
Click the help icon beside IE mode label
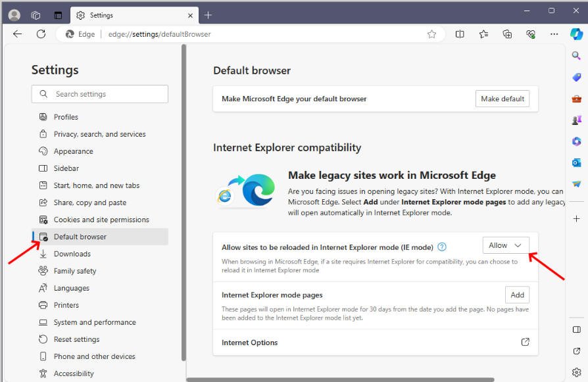tap(442, 247)
